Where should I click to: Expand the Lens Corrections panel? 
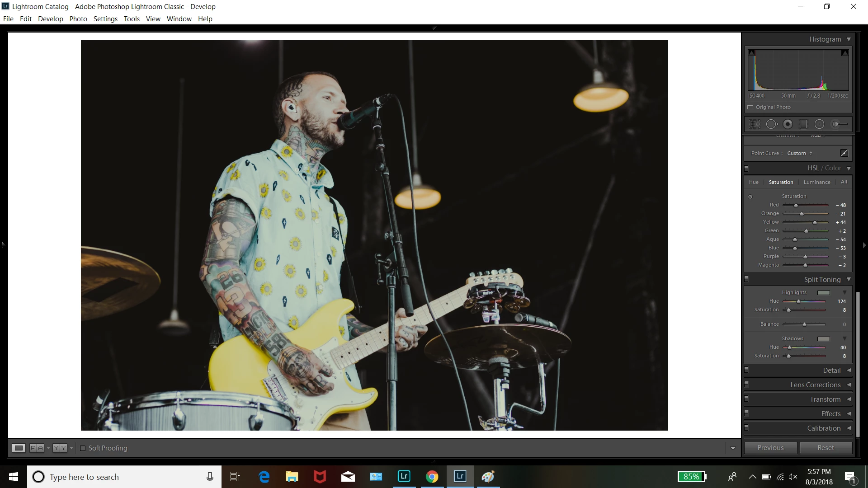coord(815,385)
